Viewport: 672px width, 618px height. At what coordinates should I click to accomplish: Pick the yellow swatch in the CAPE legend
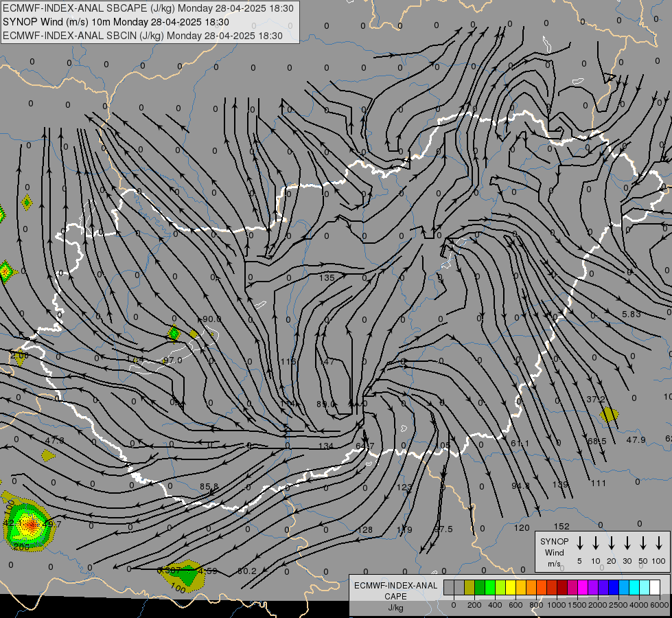click(x=511, y=588)
